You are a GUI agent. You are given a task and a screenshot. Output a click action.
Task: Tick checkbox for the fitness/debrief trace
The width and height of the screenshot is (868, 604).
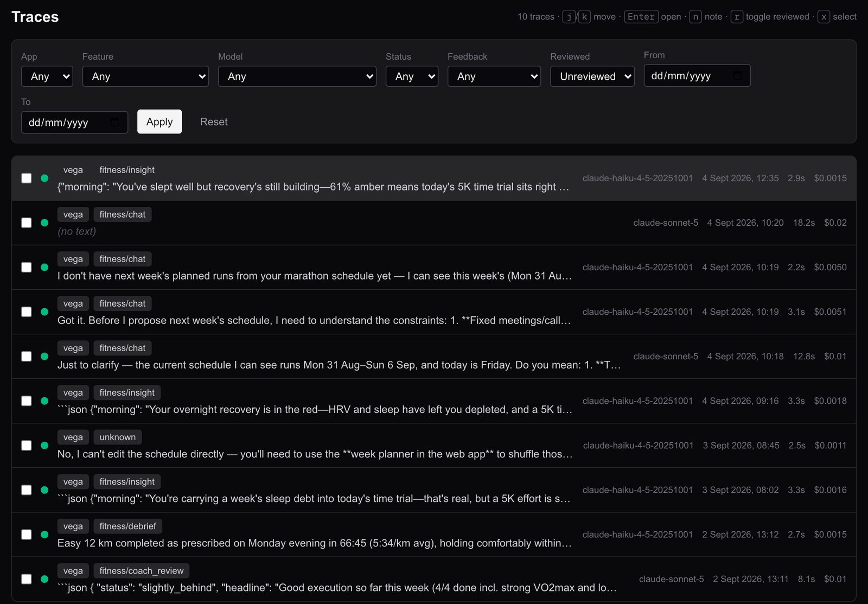click(26, 534)
